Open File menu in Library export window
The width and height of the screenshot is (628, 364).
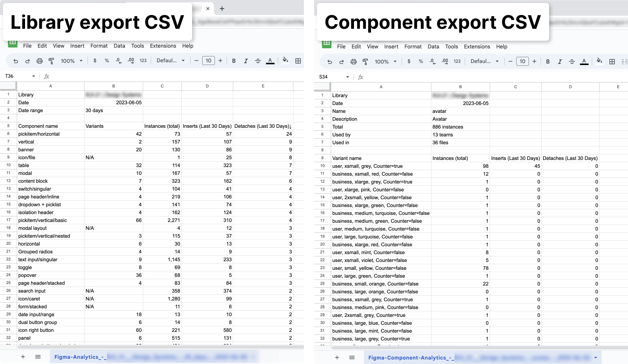(27, 46)
